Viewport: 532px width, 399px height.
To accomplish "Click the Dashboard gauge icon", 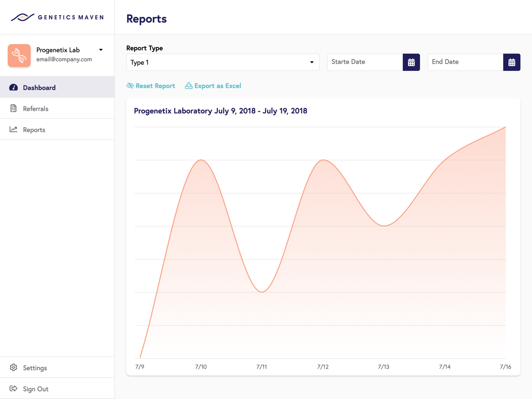I will pyautogui.click(x=14, y=87).
